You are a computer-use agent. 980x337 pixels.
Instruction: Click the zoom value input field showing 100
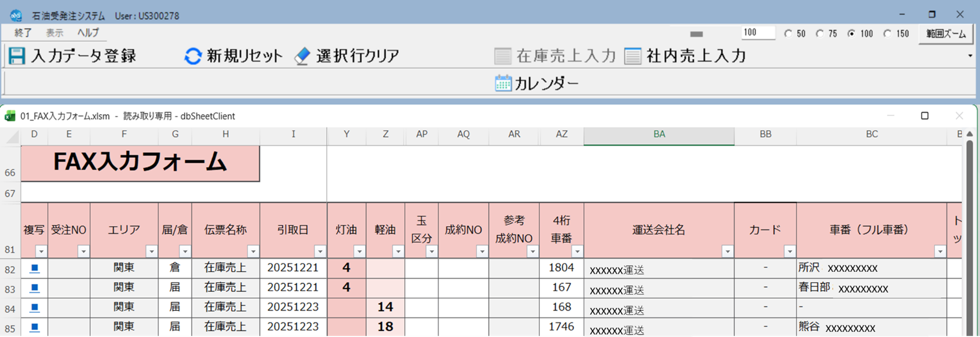pyautogui.click(x=758, y=33)
